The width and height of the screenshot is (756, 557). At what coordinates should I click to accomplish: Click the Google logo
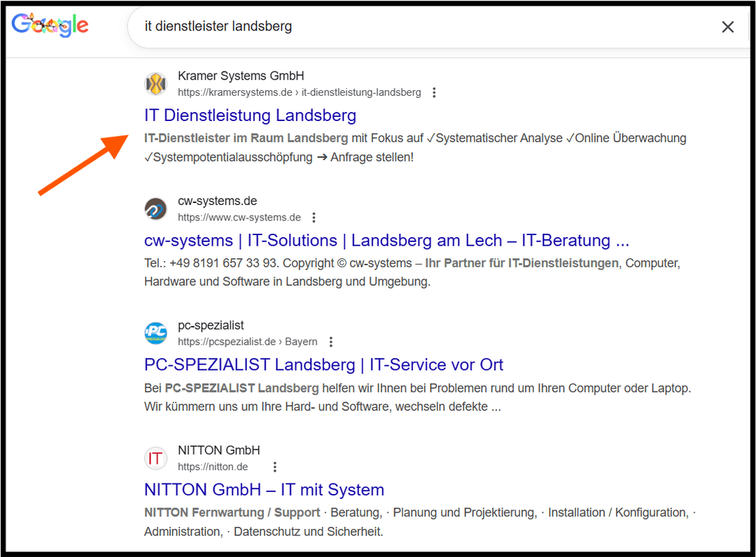pos(50,25)
